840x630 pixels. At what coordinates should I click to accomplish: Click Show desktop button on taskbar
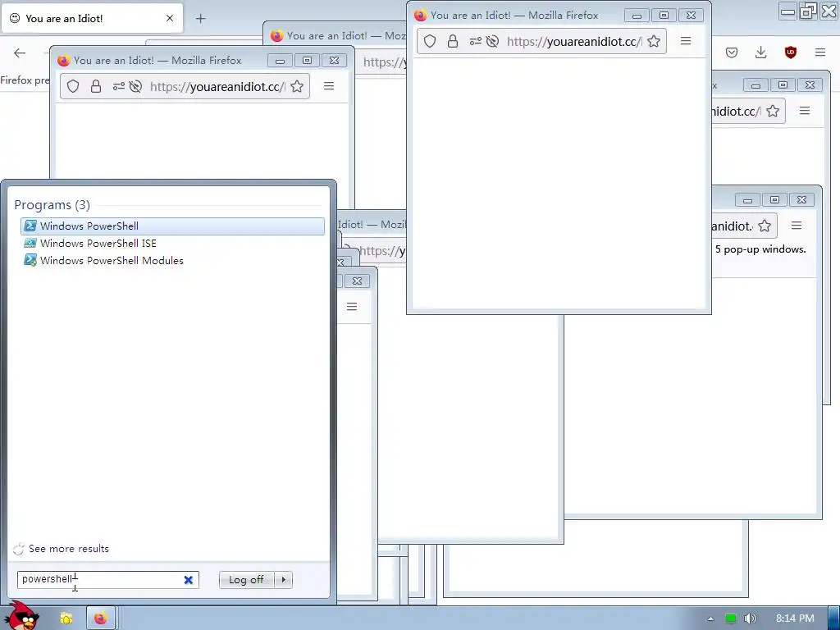click(x=834, y=619)
